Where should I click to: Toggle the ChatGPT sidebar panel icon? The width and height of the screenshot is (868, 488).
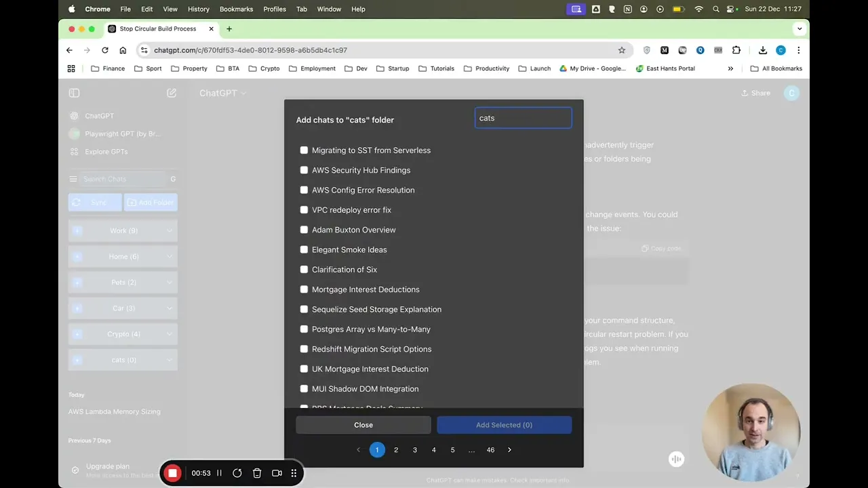point(75,93)
